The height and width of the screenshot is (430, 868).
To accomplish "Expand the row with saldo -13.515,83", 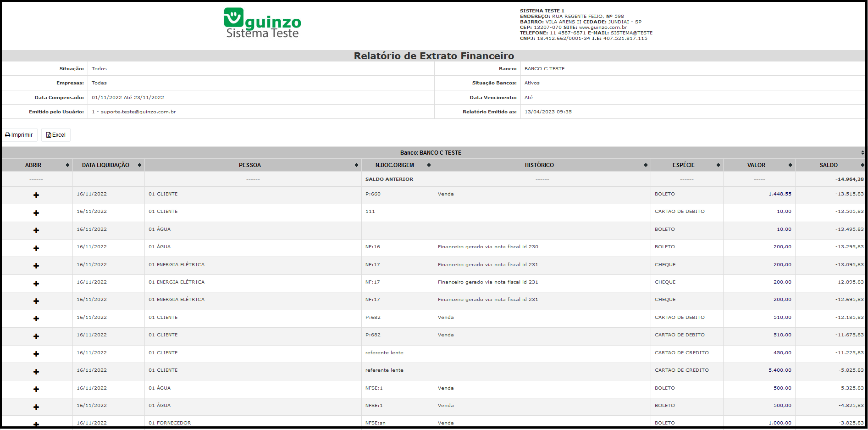I will click(36, 195).
